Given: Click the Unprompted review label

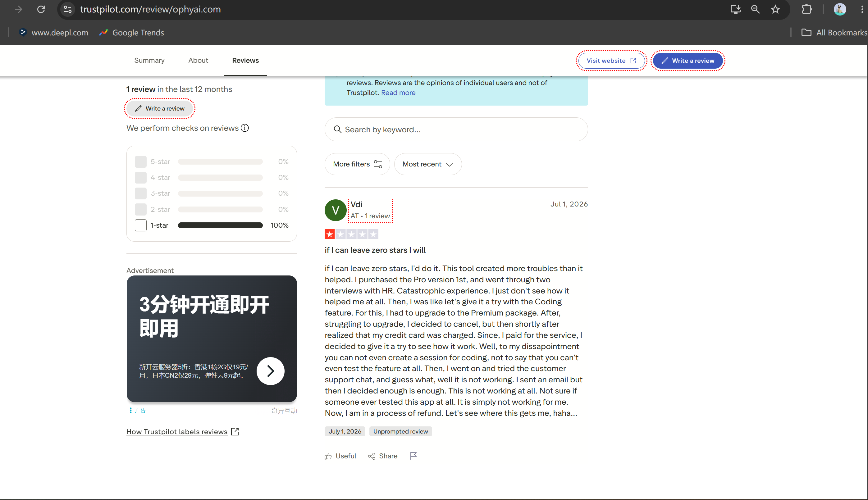Looking at the screenshot, I should pos(400,432).
